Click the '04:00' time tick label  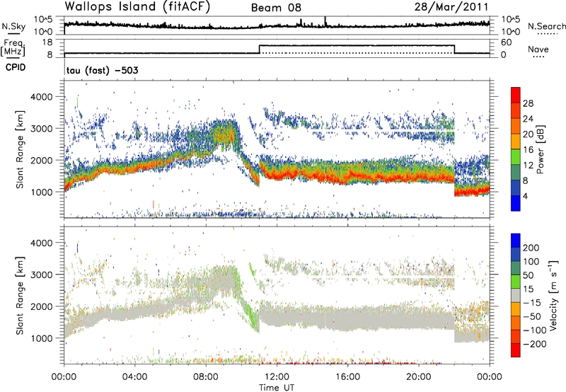[134, 377]
